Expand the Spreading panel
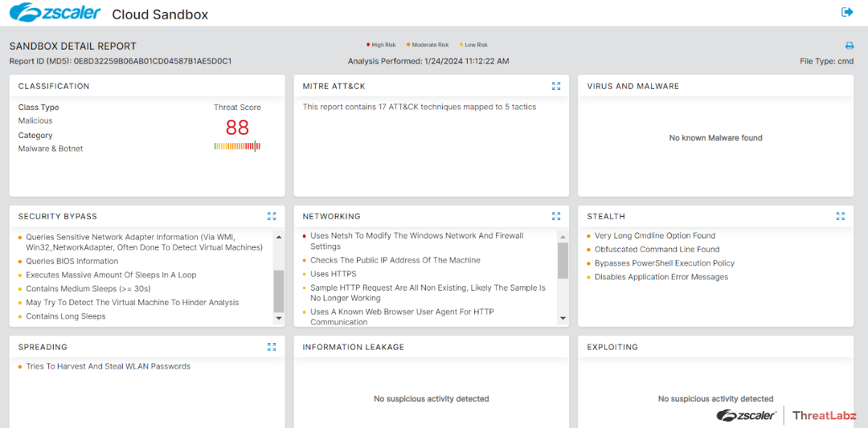868x428 pixels. coord(272,347)
